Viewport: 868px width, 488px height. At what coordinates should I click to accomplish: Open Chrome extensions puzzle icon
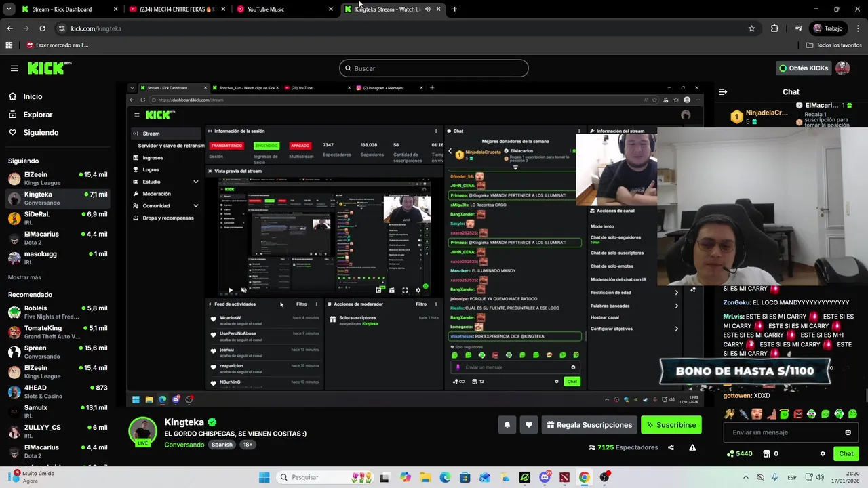(774, 28)
